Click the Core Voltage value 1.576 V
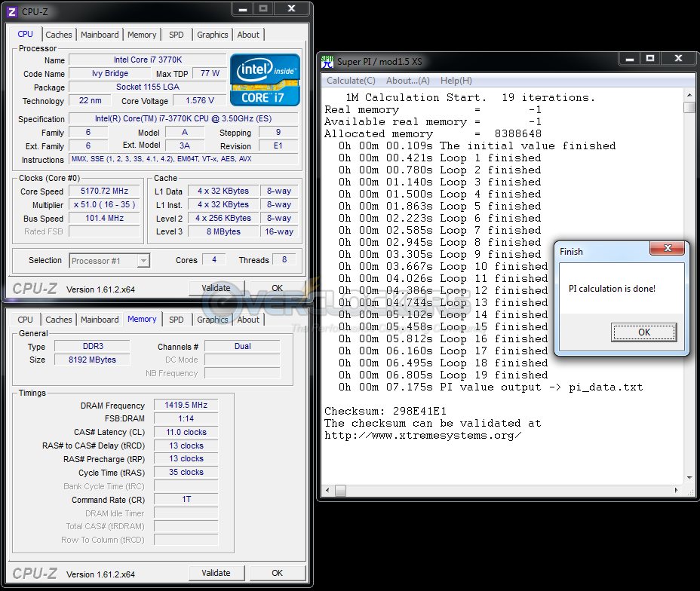The width and height of the screenshot is (700, 591). (x=200, y=101)
